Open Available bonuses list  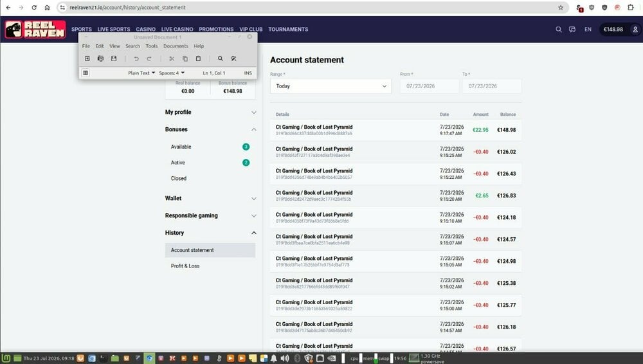point(210,147)
